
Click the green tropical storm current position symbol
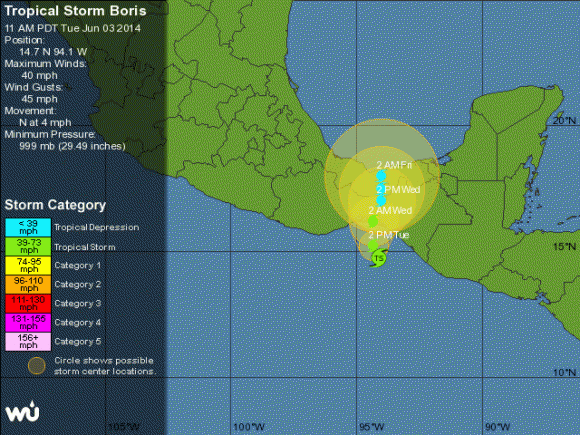[x=378, y=258]
